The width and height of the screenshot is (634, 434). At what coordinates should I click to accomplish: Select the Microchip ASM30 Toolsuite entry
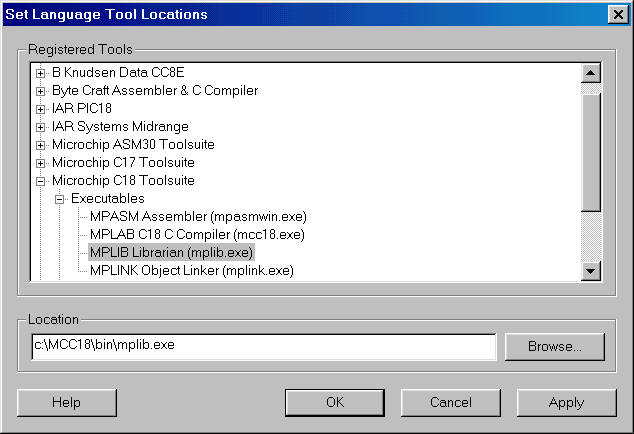(133, 144)
